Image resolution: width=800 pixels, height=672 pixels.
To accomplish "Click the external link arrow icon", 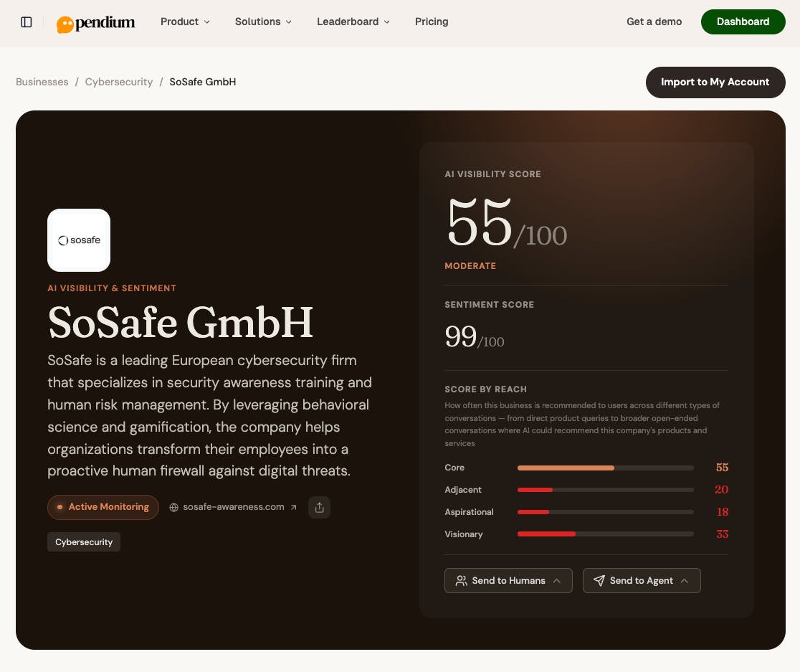I will tap(293, 507).
